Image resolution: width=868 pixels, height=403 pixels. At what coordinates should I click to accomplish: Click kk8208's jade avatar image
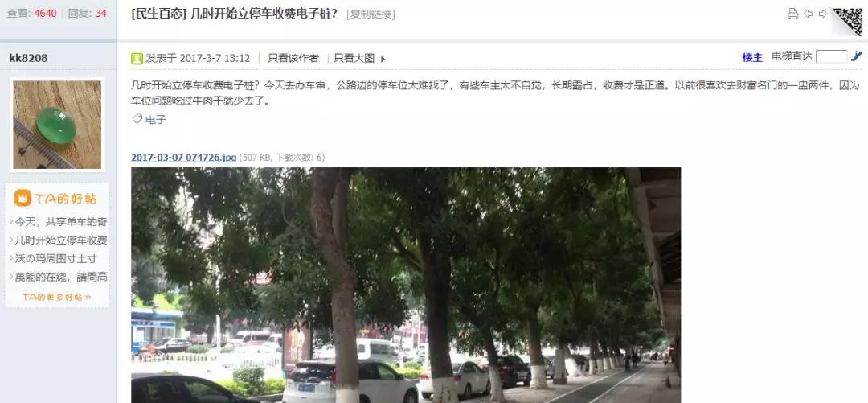point(57,125)
